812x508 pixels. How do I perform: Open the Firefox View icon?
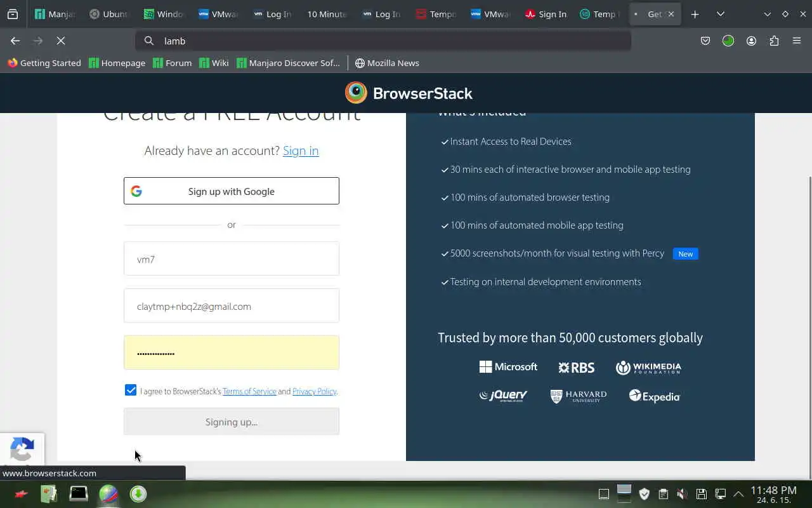click(13, 14)
